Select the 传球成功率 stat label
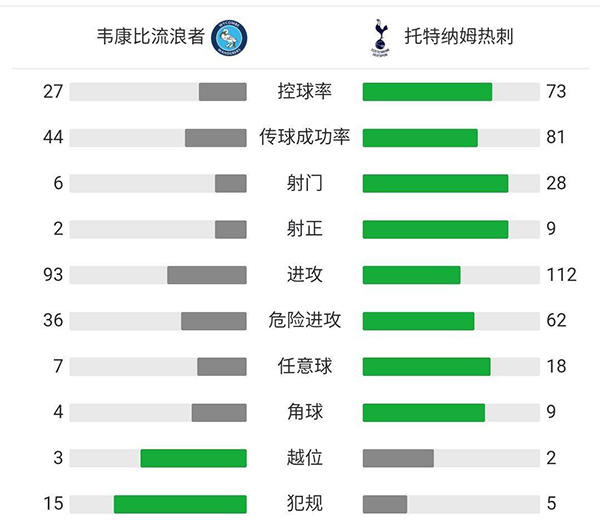This screenshot has width=600, height=523. (x=304, y=137)
